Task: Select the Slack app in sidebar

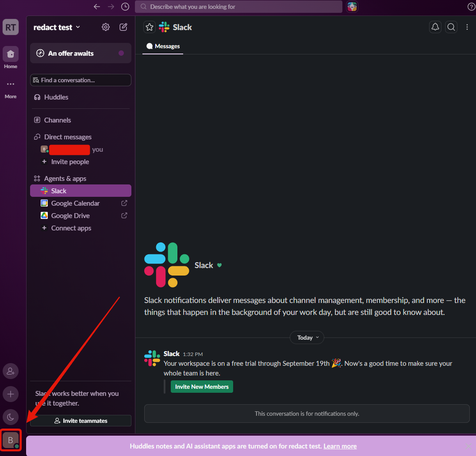Action: click(x=81, y=191)
